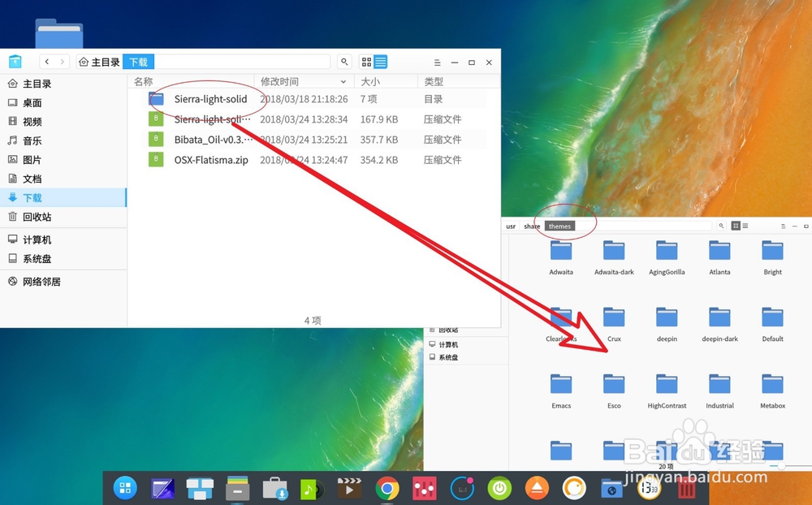Switch to the themes breadcrumb tab
Screen dimensions: 812x505
click(559, 227)
